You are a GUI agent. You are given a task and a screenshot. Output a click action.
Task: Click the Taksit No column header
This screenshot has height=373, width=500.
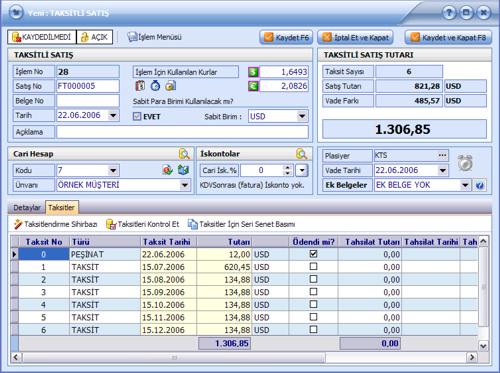44,242
